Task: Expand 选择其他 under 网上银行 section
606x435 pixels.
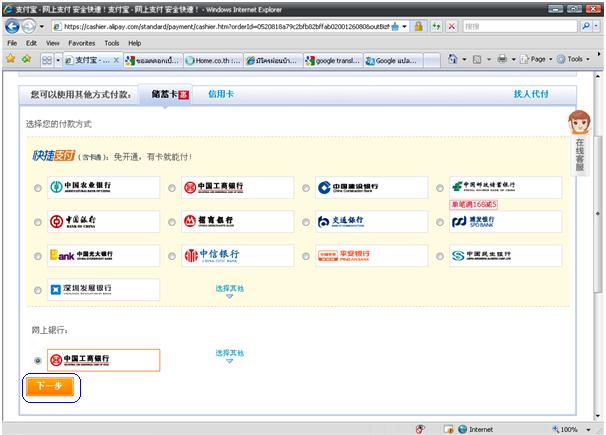Action: pyautogui.click(x=230, y=355)
